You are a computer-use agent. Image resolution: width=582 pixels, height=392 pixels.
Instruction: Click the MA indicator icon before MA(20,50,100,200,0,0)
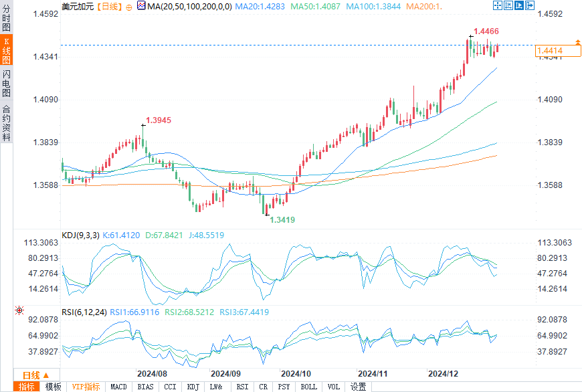(x=140, y=6)
